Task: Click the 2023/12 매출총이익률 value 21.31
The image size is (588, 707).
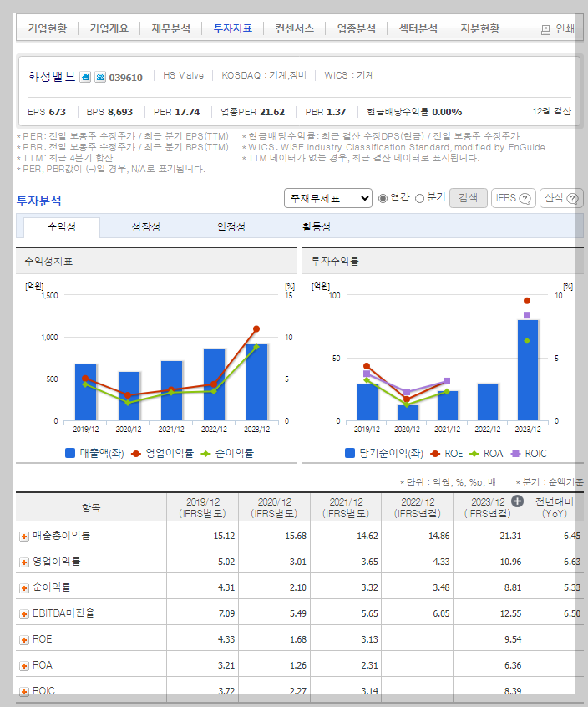Action: [510, 536]
